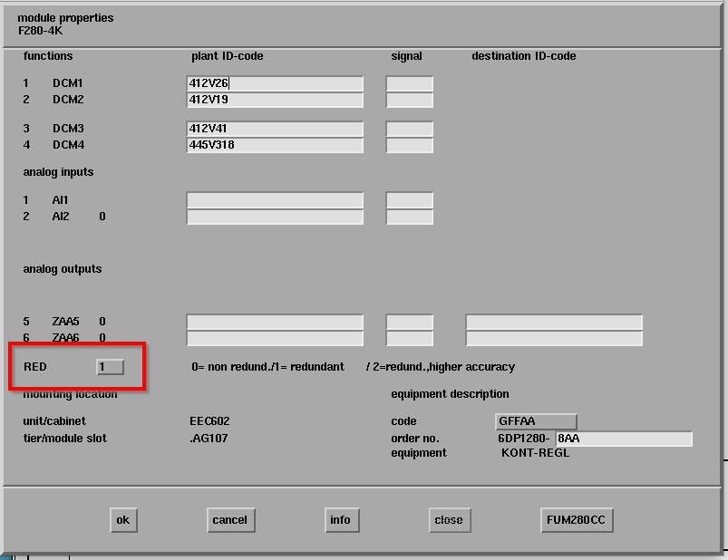Click the AI1 signal field
Viewport: 728px width, 560px height.
[x=409, y=200]
